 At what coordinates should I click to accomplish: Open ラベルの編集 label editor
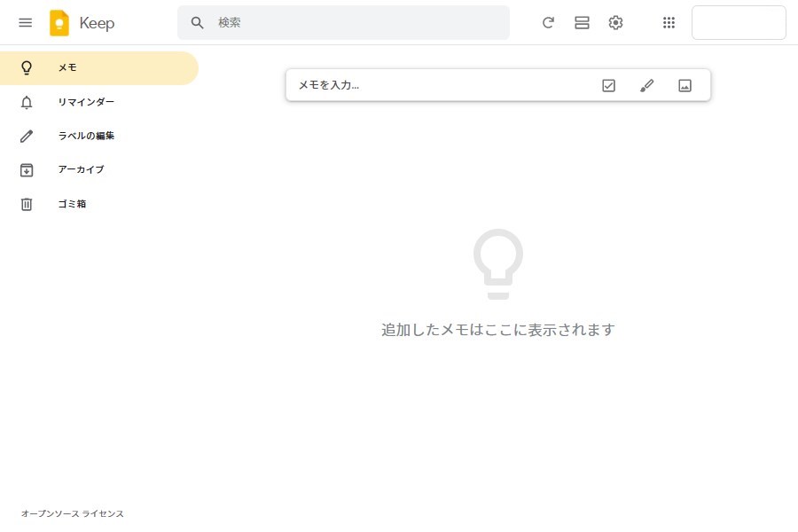[x=86, y=136]
